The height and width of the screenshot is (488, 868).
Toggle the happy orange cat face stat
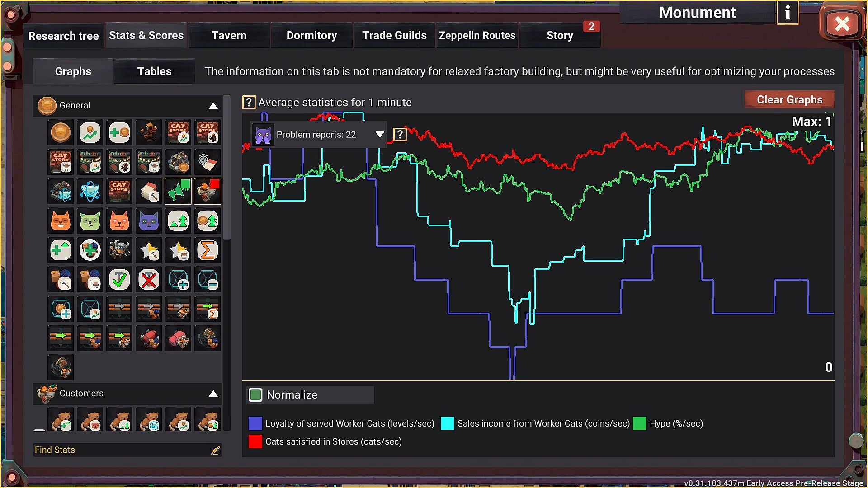point(61,221)
